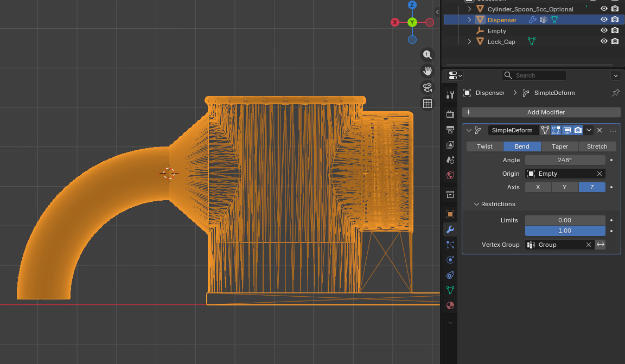
Task: Click the Zoom view magnifier icon
Action: pos(428,55)
